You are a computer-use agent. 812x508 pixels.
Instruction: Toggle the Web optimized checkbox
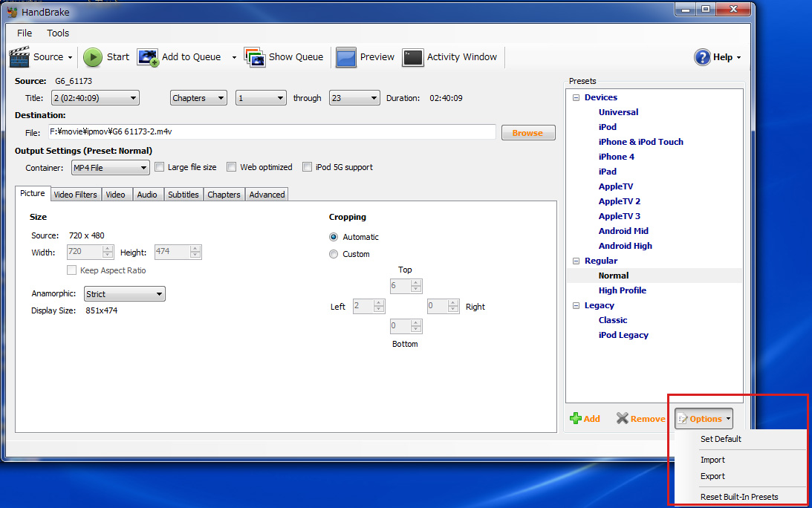(232, 167)
